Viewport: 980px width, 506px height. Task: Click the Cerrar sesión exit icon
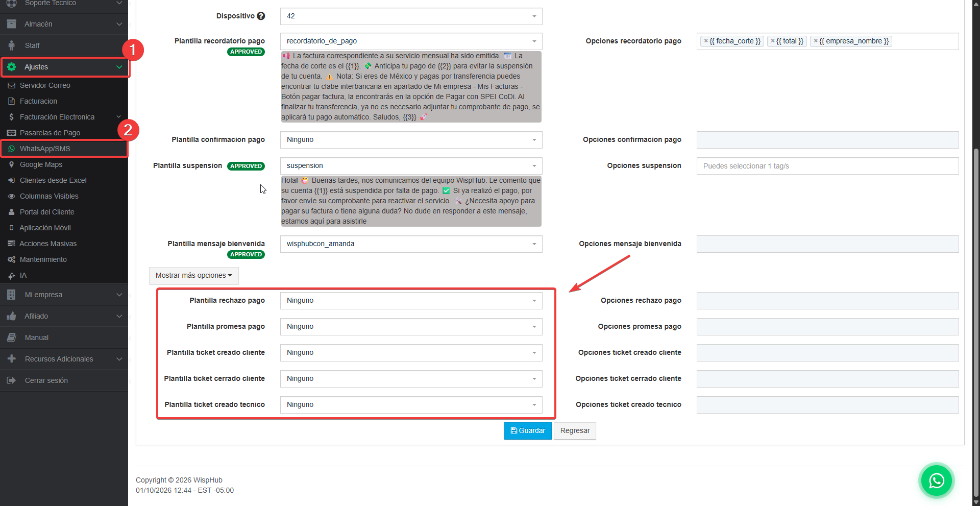point(11,380)
